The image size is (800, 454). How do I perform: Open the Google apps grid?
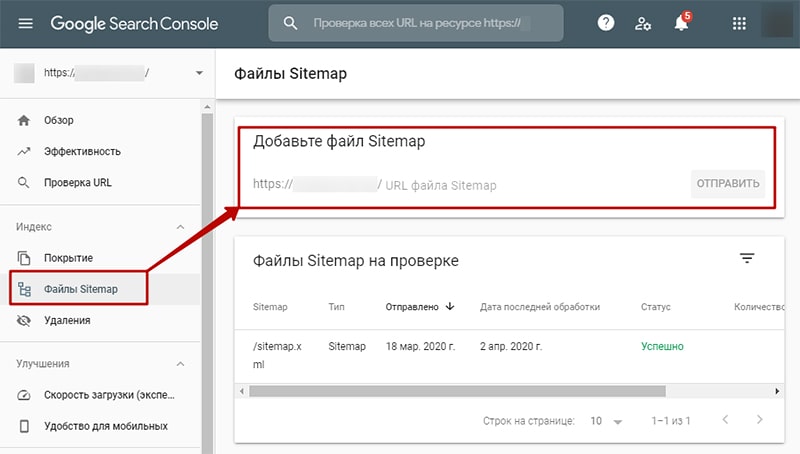[x=739, y=23]
